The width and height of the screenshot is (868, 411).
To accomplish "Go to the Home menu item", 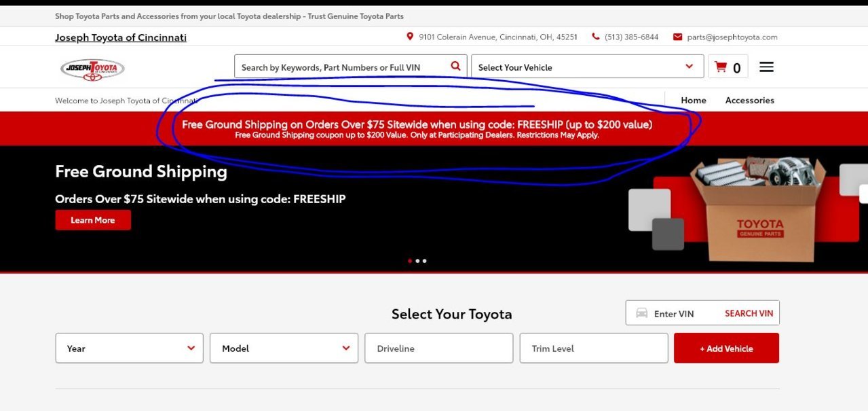I will (694, 100).
